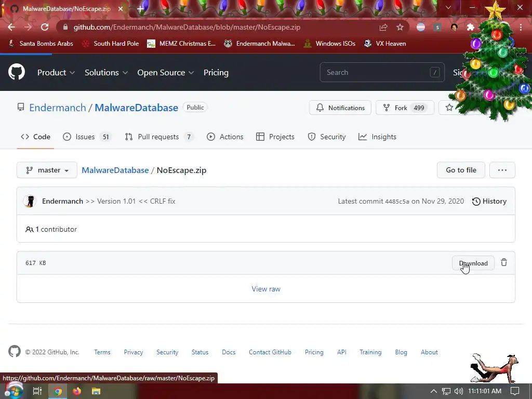Screen dimensions: 532x399
Task: Click the GitHub logo in header
Action: (16, 72)
